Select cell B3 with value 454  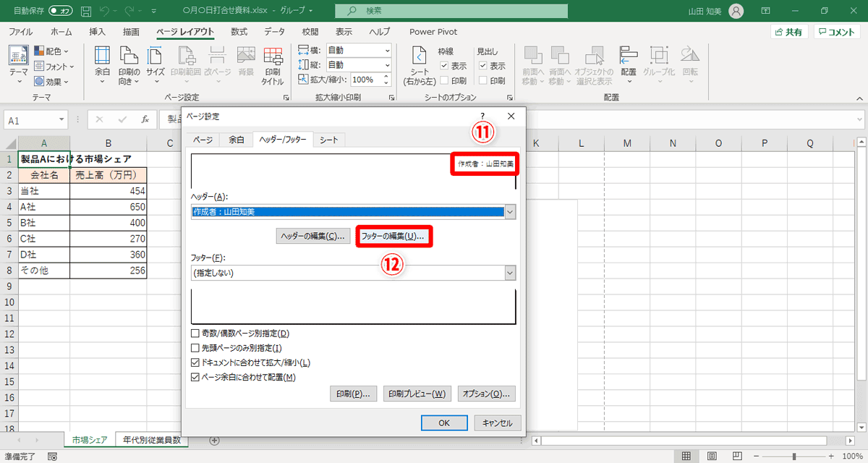(109, 191)
